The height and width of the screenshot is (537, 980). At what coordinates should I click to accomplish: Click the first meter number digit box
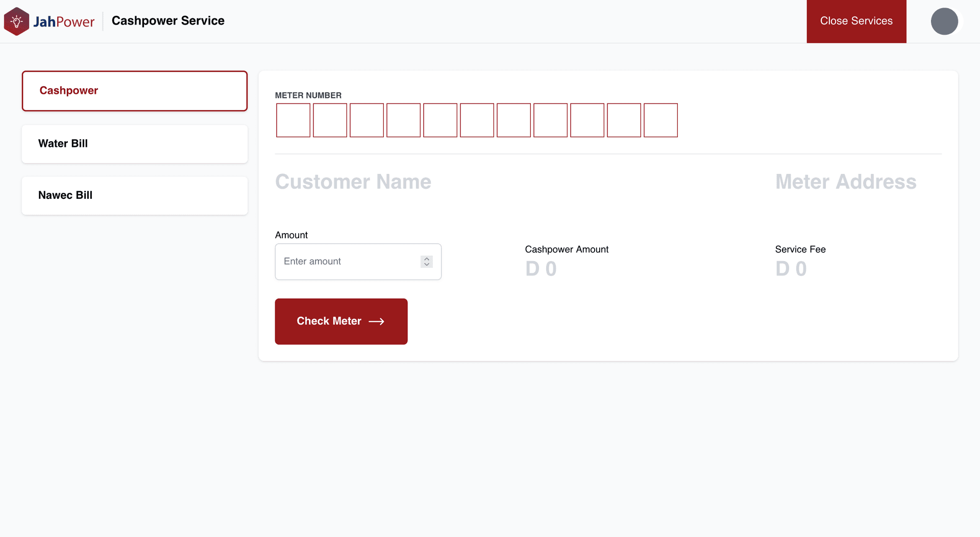(293, 120)
